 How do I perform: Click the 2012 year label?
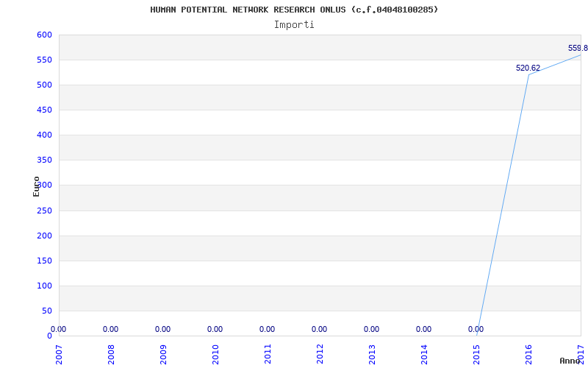click(320, 355)
